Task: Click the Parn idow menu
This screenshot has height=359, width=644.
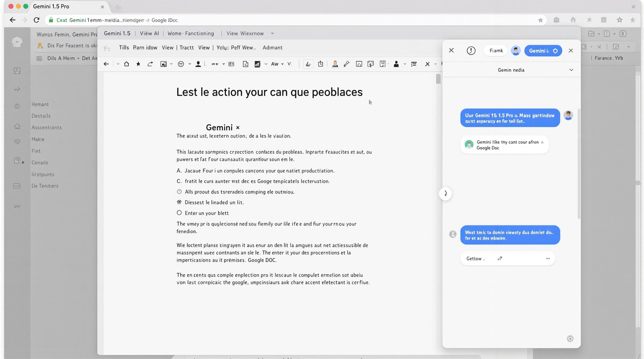Action: (145, 48)
